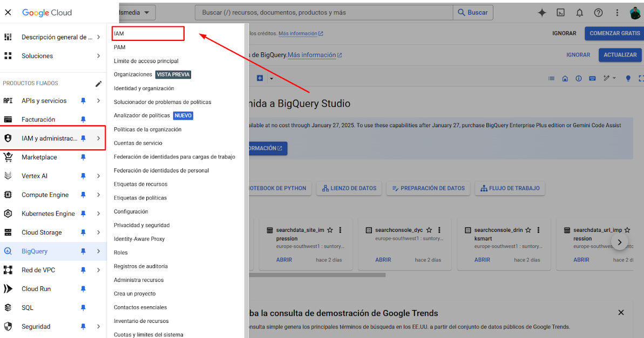Dismiss the Google Trends demo banner
The width and height of the screenshot is (644, 338).
[621, 313]
